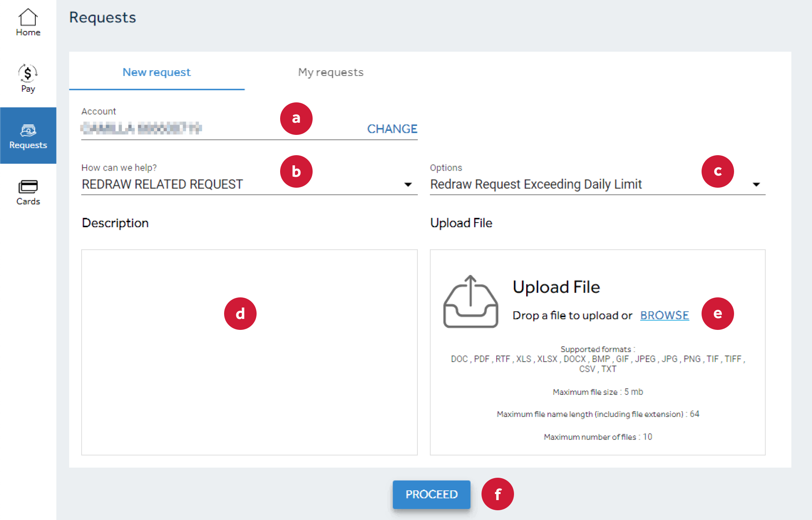Open the Cards icon in sidebar
This screenshot has height=520, width=812.
coord(28,187)
